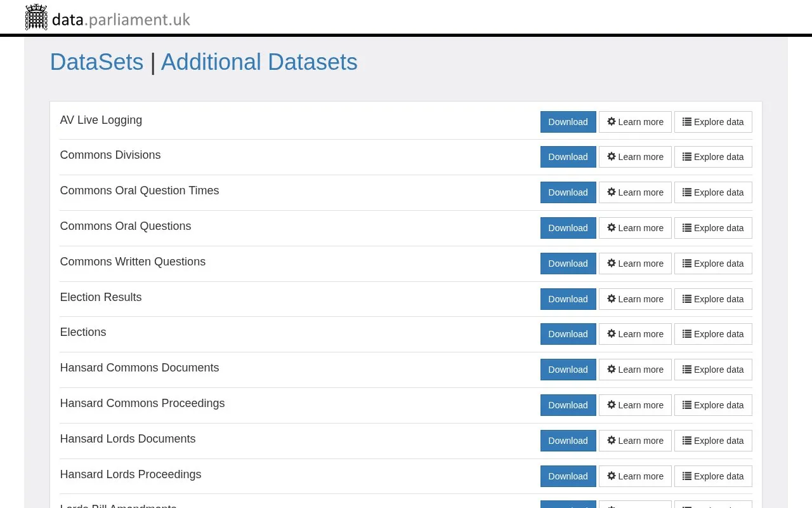Explore data for the Elections dataset
812x508 pixels.
click(713, 334)
